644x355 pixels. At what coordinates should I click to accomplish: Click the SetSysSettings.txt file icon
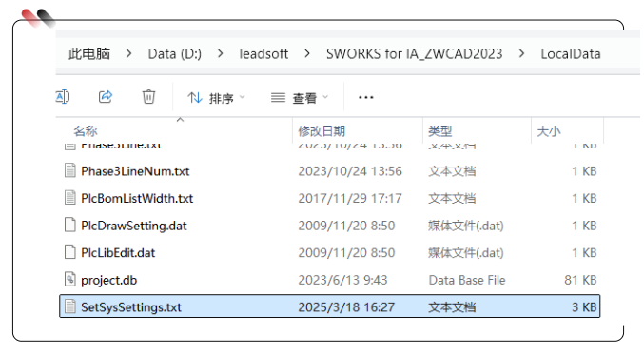(70, 306)
